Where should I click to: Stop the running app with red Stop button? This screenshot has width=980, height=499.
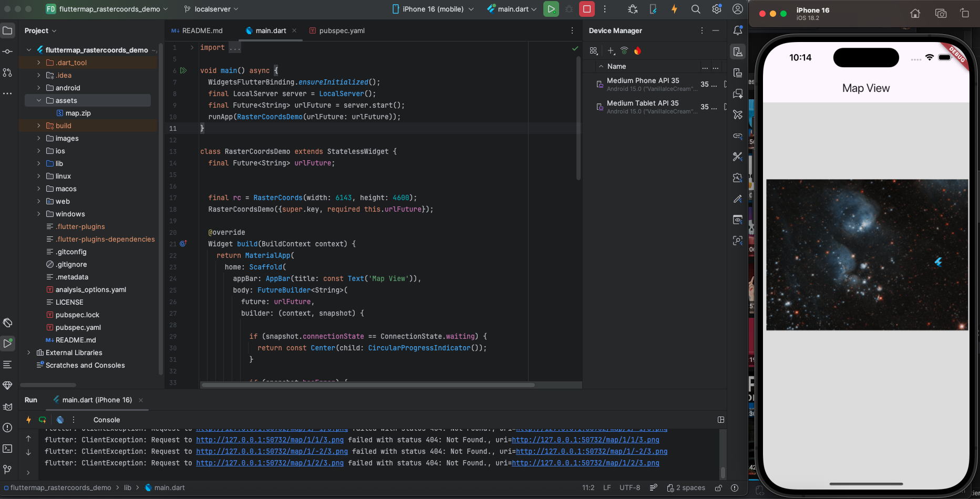tap(587, 9)
